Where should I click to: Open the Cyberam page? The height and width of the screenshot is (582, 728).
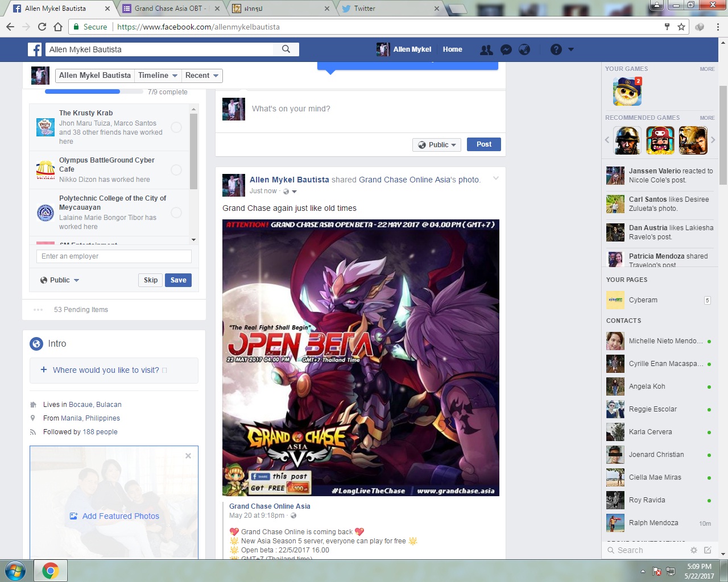pyautogui.click(x=659, y=300)
